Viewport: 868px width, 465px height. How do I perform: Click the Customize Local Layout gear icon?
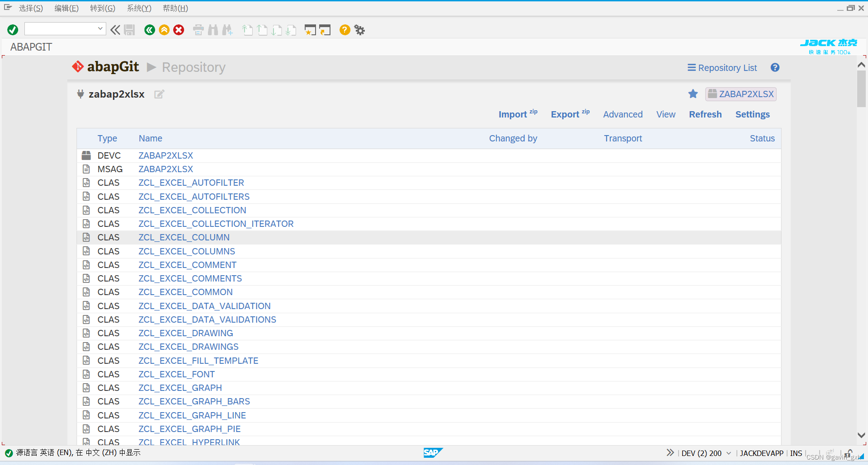pos(359,29)
